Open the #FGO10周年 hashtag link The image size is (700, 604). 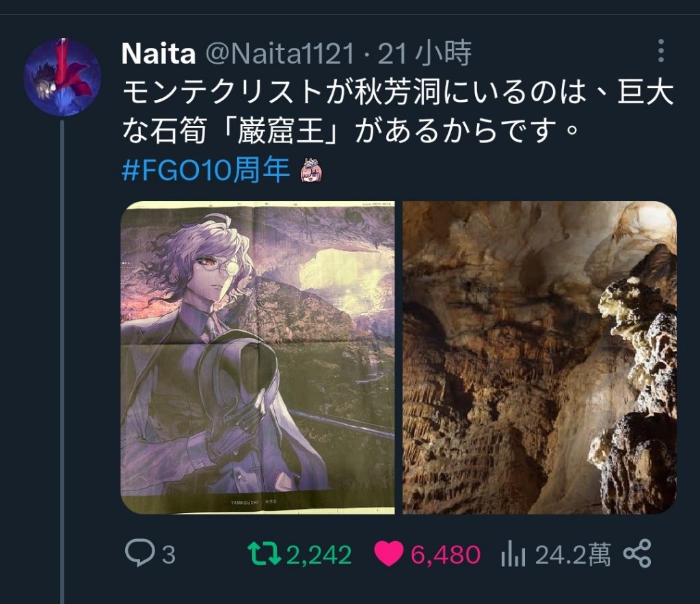pos(206,170)
